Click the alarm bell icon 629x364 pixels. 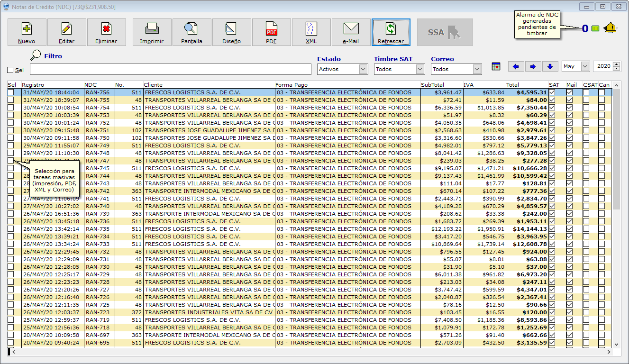point(611,28)
